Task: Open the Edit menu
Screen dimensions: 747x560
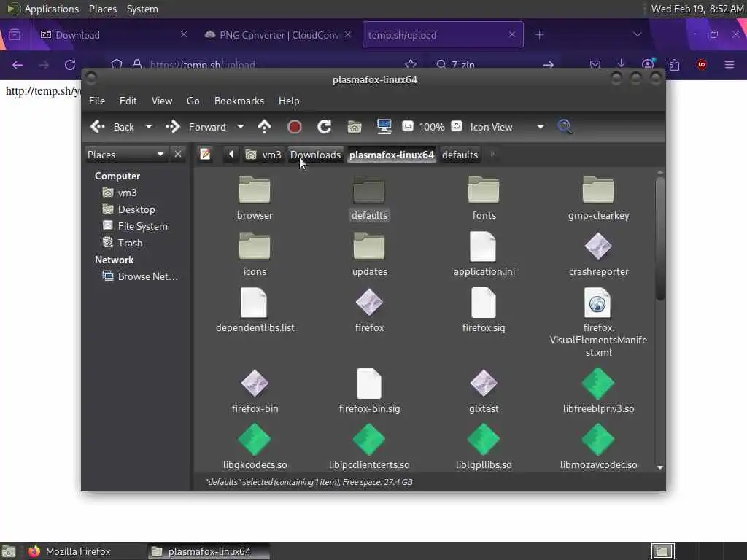Action: (x=128, y=101)
